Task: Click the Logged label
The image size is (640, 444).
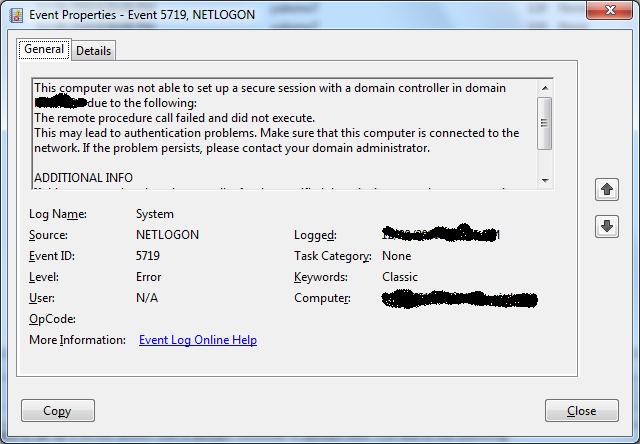Action: pos(315,235)
